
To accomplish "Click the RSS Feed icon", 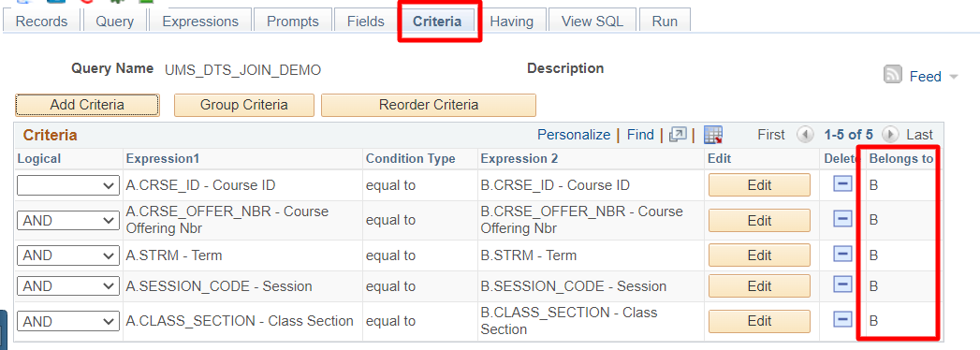I will pyautogui.click(x=893, y=76).
